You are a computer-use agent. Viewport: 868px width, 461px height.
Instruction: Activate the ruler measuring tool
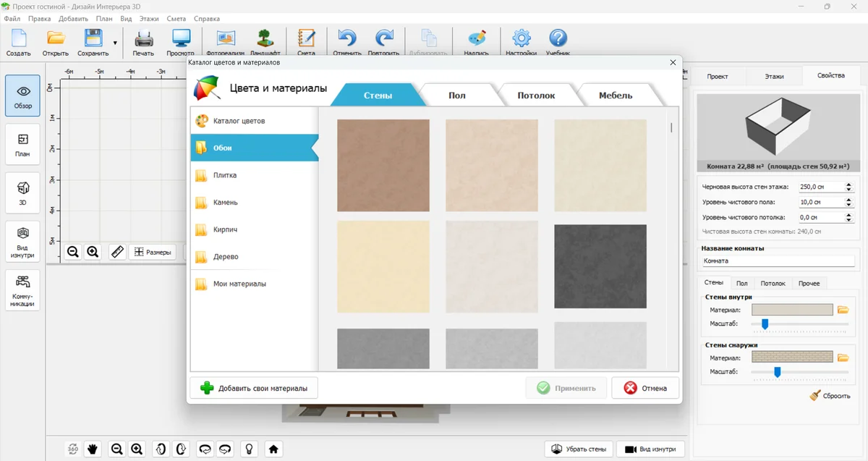pos(117,252)
